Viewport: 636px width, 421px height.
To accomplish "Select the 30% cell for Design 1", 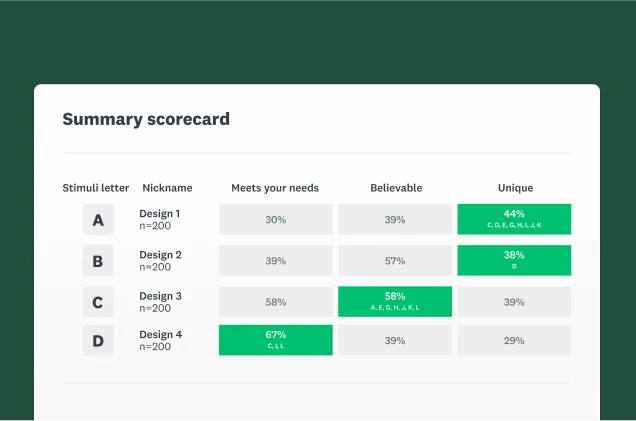I will [276, 219].
